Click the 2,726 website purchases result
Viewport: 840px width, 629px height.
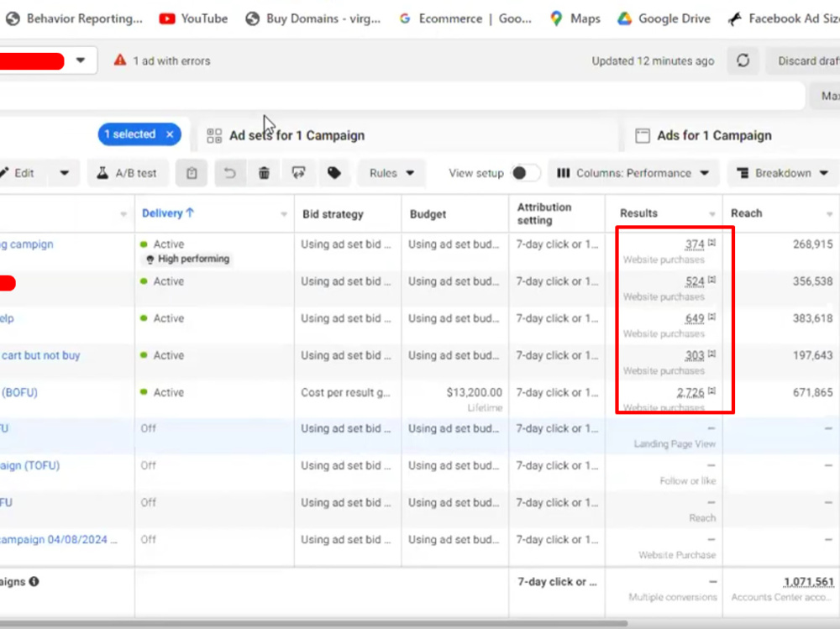(x=690, y=393)
